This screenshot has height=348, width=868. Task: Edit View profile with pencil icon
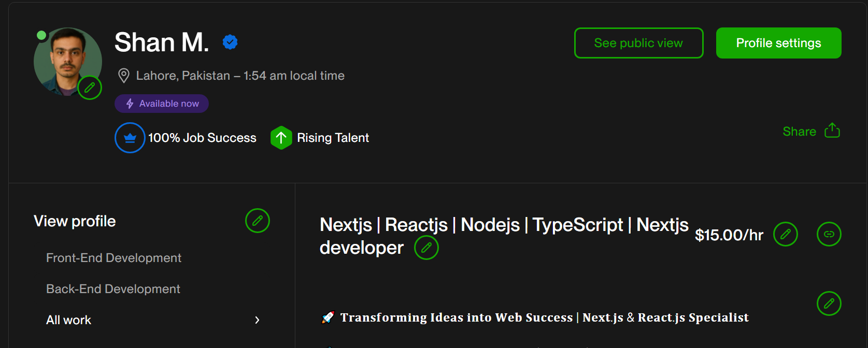pyautogui.click(x=257, y=221)
